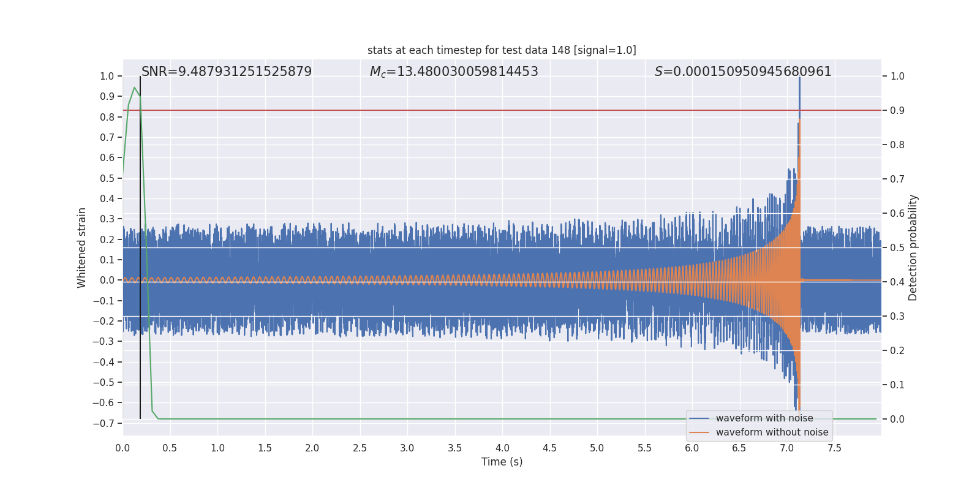Image resolution: width=980 pixels, height=490 pixels.
Task: Click the "Whitened strain" axis label
Action: [81, 247]
